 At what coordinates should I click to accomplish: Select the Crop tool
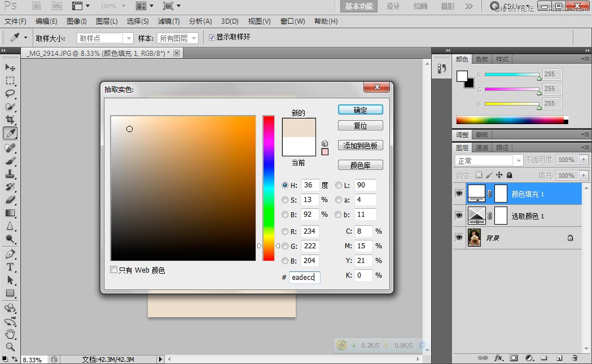pos(10,120)
